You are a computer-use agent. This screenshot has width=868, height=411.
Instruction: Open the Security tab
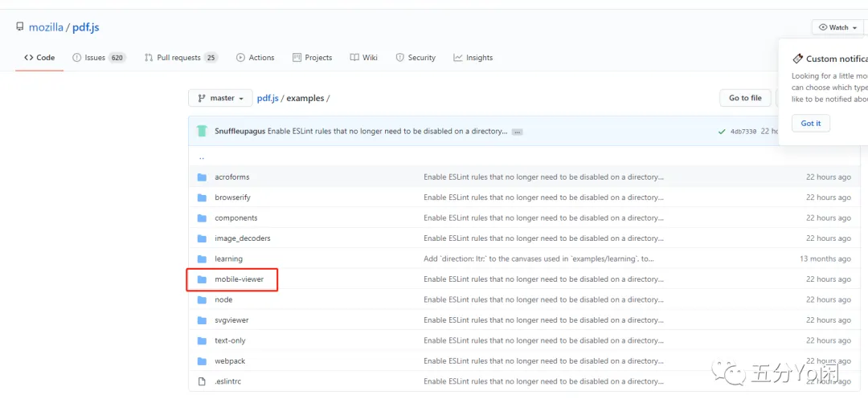pos(416,58)
